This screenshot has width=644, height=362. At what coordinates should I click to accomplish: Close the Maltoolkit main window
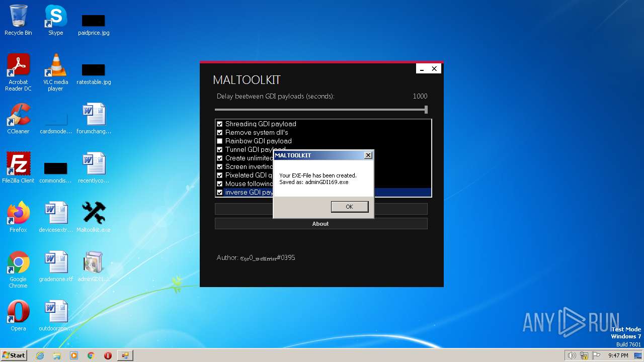point(434,69)
